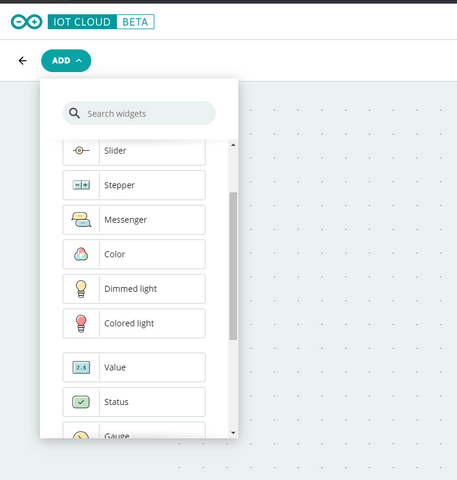This screenshot has width=457, height=480.
Task: Click the BETA badge
Action: click(135, 22)
